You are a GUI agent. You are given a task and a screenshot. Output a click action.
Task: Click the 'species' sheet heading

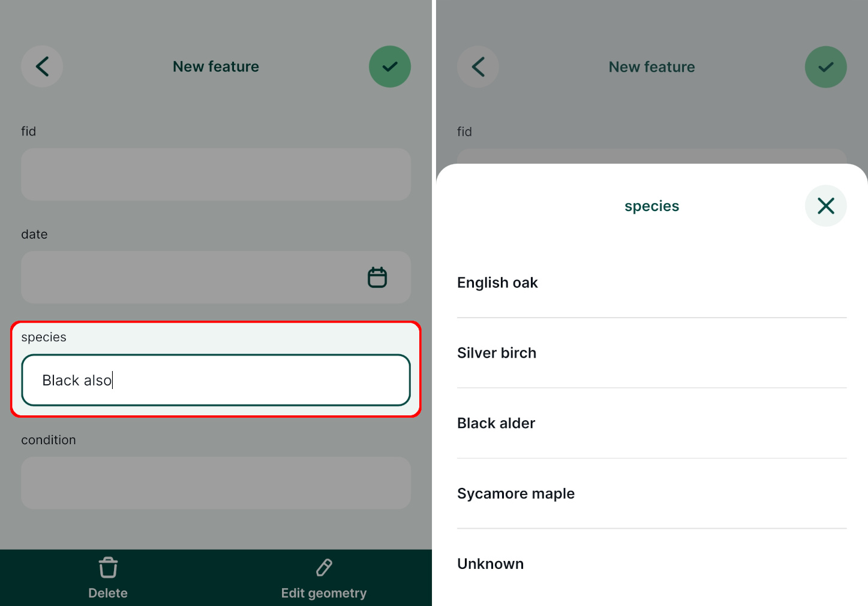(652, 206)
